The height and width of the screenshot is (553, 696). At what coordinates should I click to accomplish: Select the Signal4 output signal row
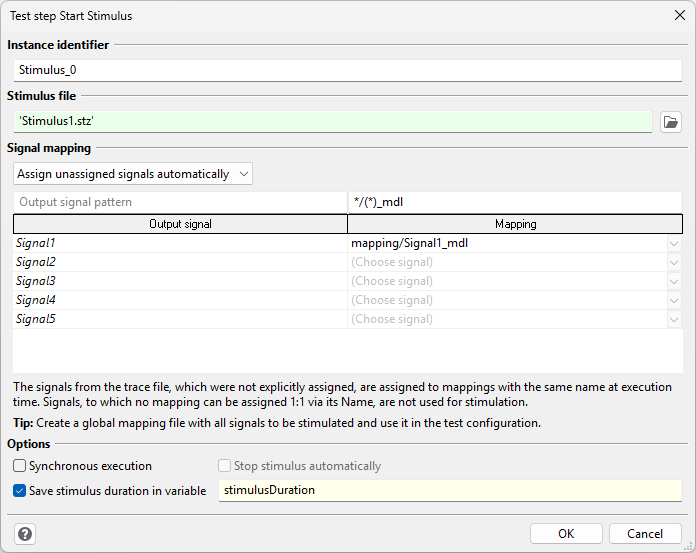(180, 300)
